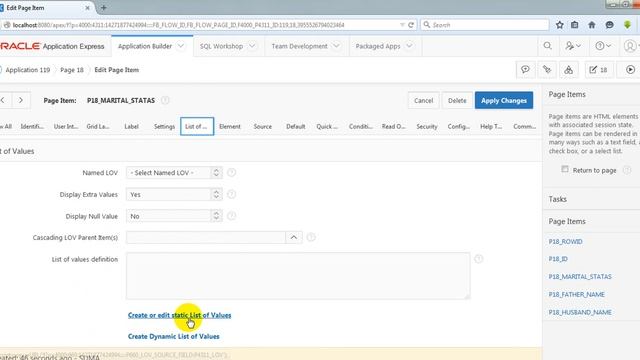Open the P18_FATHER_NAME page item link
This screenshot has width=640, height=360.
576,294
